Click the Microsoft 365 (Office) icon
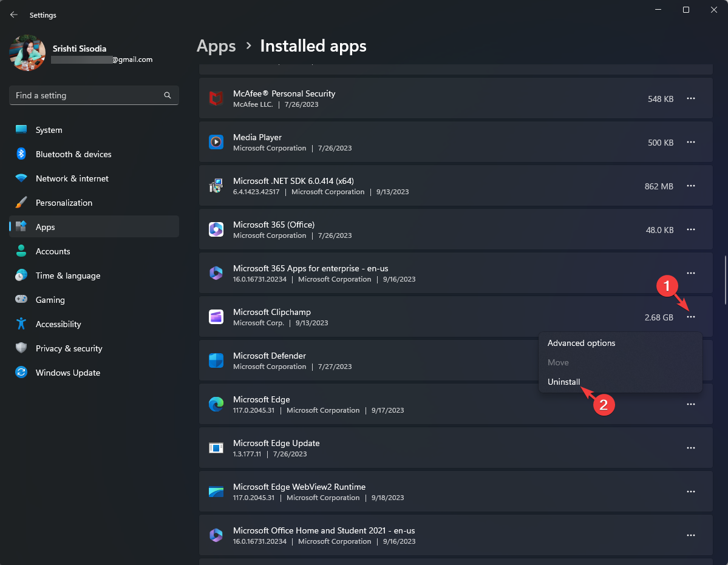The image size is (728, 565). point(216,229)
